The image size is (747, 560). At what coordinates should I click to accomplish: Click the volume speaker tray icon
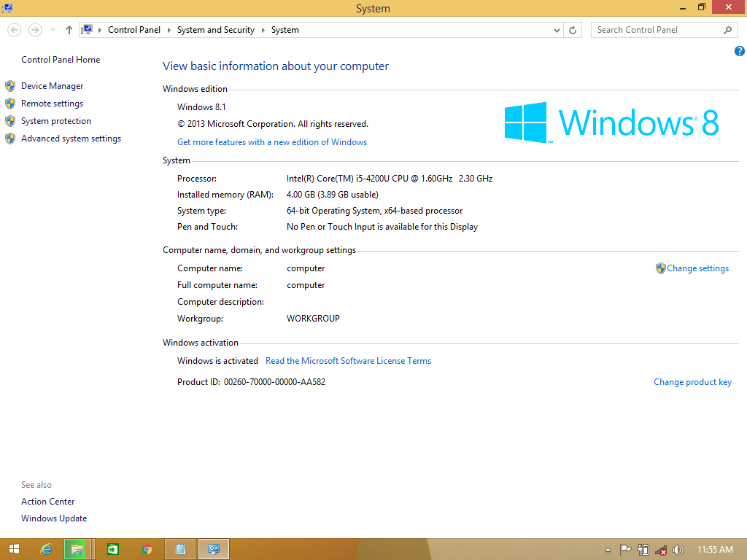678,550
